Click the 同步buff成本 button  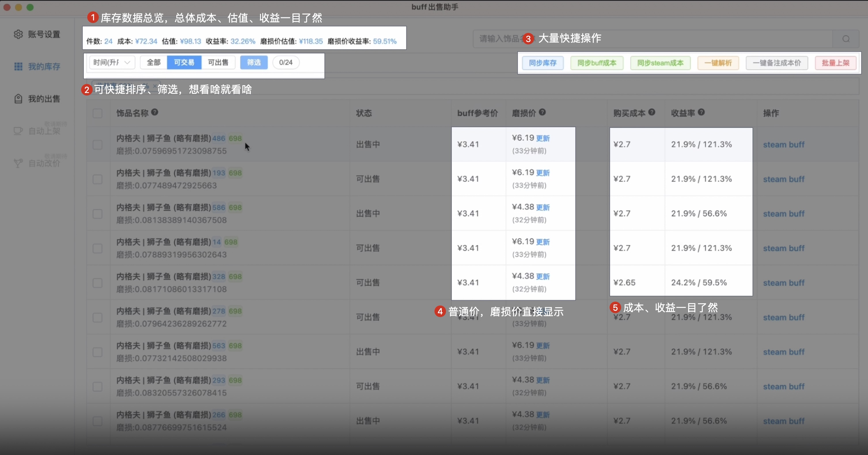click(x=597, y=63)
